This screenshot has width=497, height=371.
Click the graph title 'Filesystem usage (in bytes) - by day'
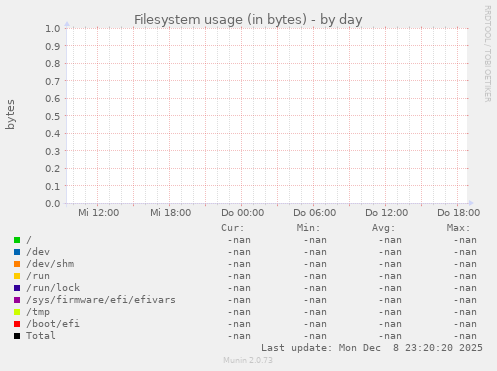pyautogui.click(x=248, y=20)
